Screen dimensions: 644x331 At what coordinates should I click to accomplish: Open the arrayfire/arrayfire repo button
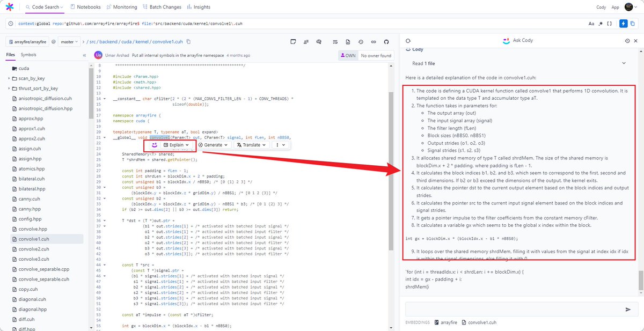coord(27,41)
